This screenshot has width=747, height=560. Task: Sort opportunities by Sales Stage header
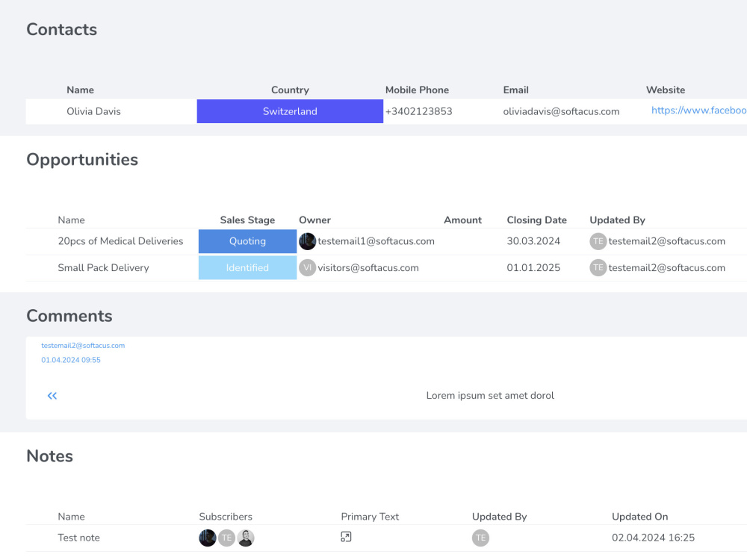point(248,220)
